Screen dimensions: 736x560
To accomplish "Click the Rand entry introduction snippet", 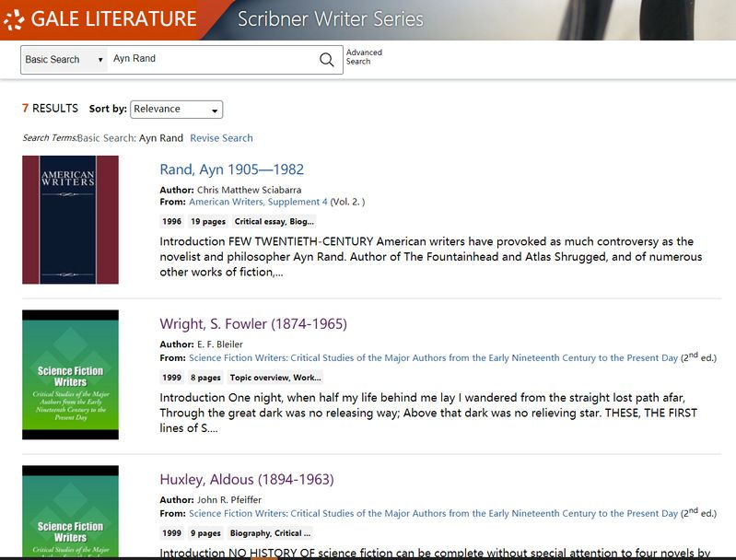I will pos(431,257).
